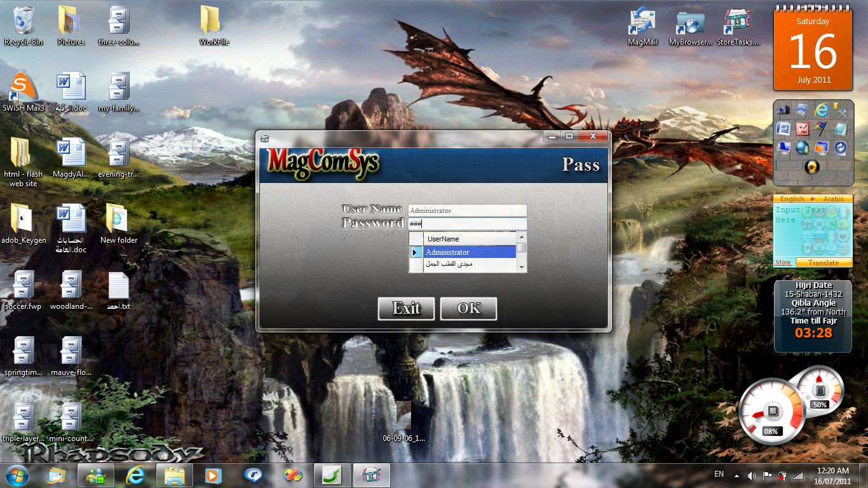Select the evening-tr file icon
This screenshot has width=868, height=488.
(x=118, y=158)
